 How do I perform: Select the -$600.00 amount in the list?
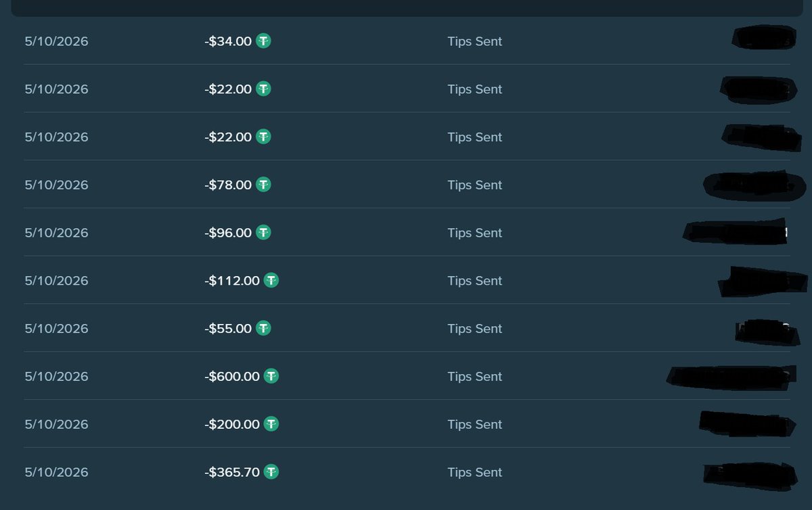point(232,377)
